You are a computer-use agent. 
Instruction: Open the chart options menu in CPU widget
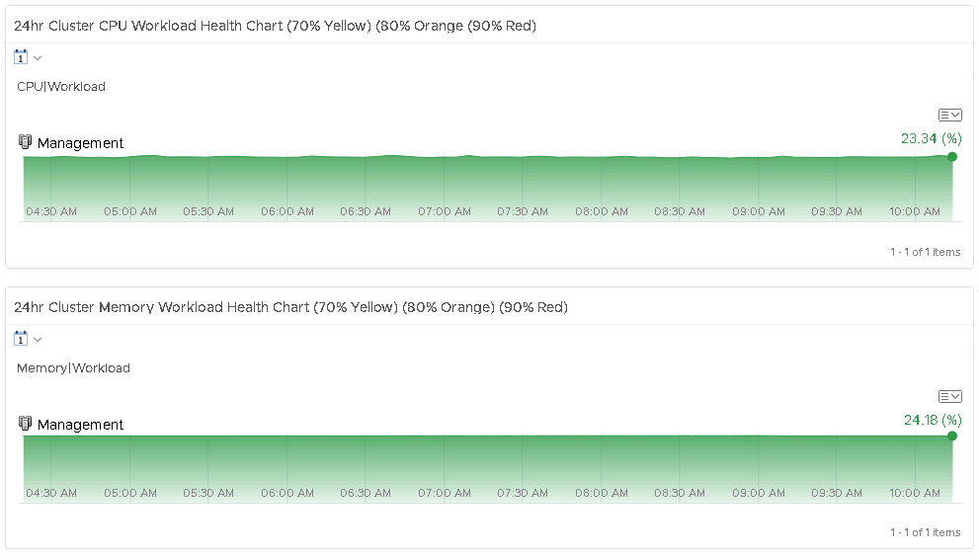click(949, 116)
